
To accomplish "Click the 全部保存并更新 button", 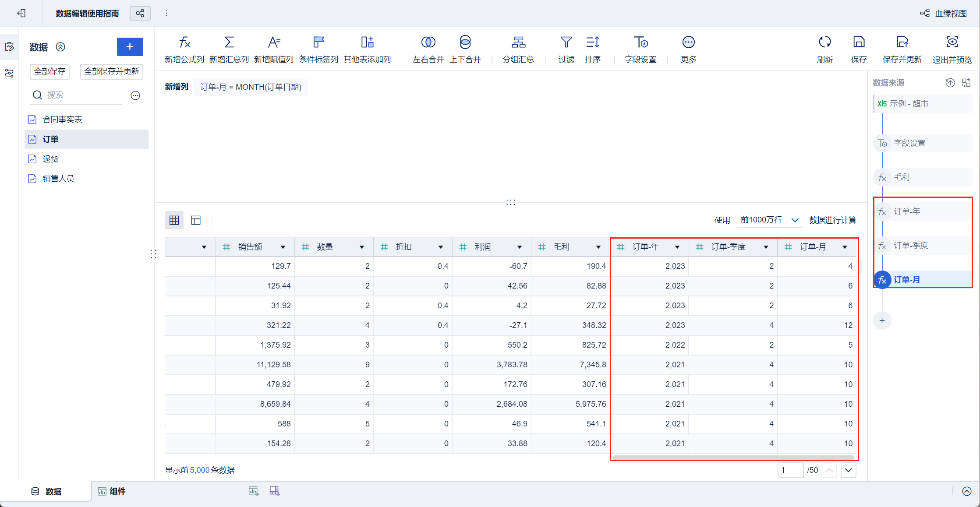I will [112, 71].
